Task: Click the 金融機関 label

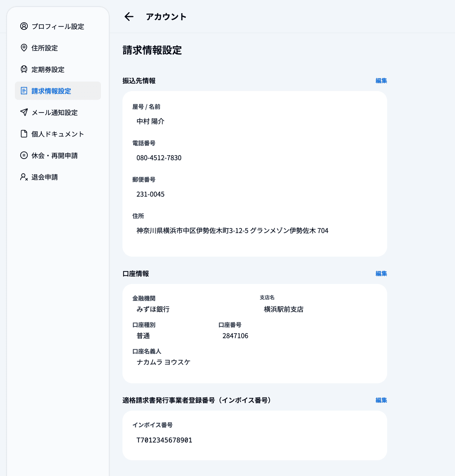Action: coord(144,298)
